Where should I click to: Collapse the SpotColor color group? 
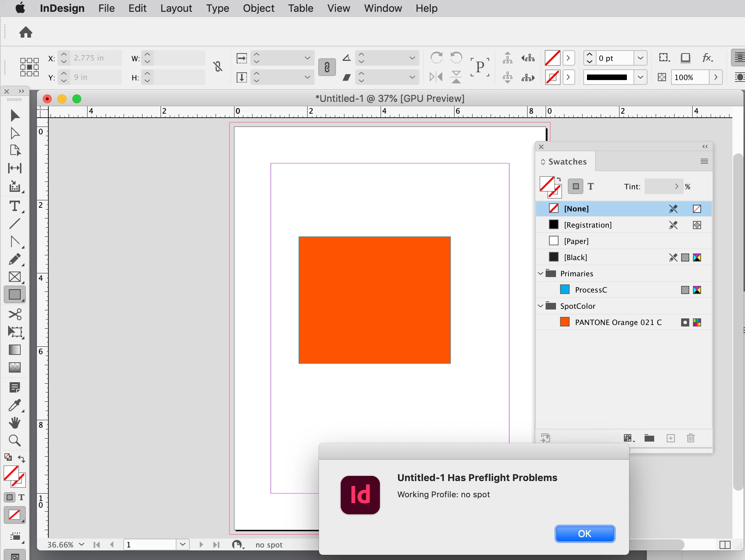pyautogui.click(x=540, y=306)
